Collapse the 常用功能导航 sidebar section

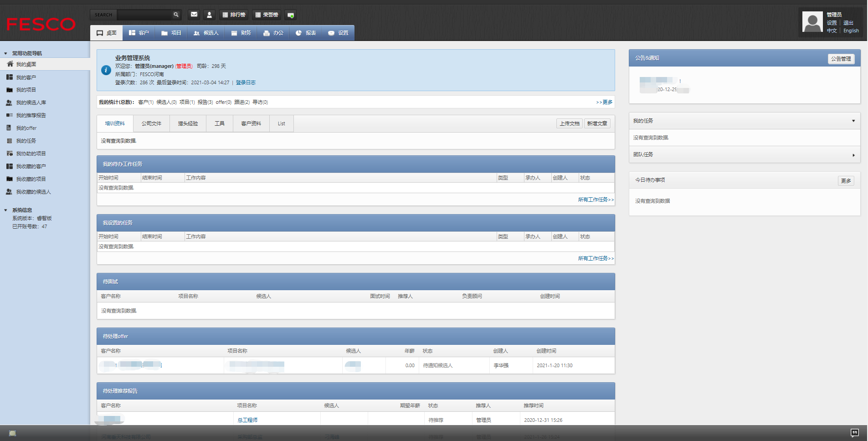(5, 53)
